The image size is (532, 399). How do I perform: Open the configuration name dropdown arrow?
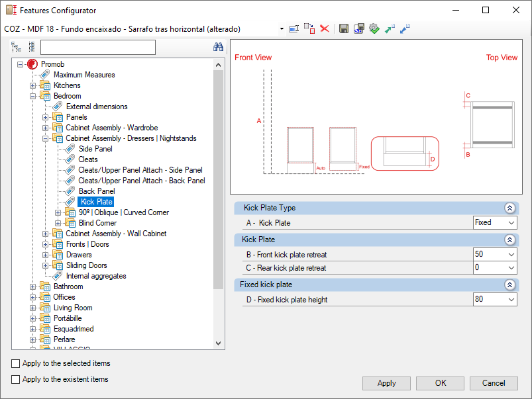[x=282, y=29]
